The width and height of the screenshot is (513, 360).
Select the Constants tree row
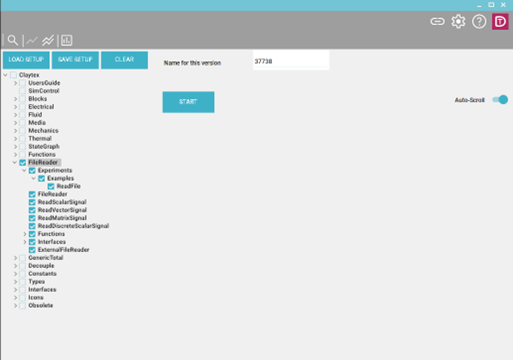42,274
